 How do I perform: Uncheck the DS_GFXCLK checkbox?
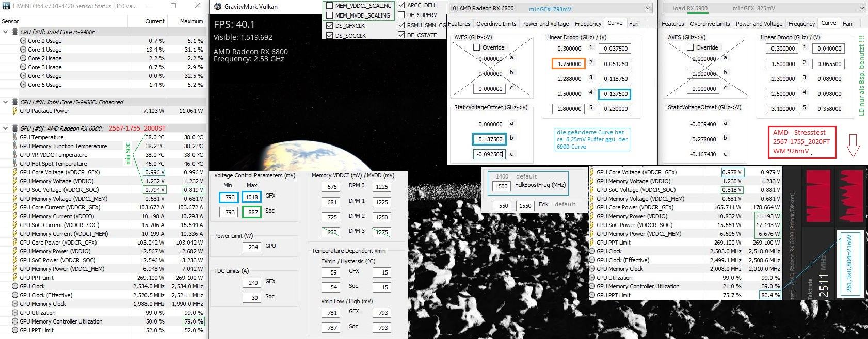(x=329, y=25)
